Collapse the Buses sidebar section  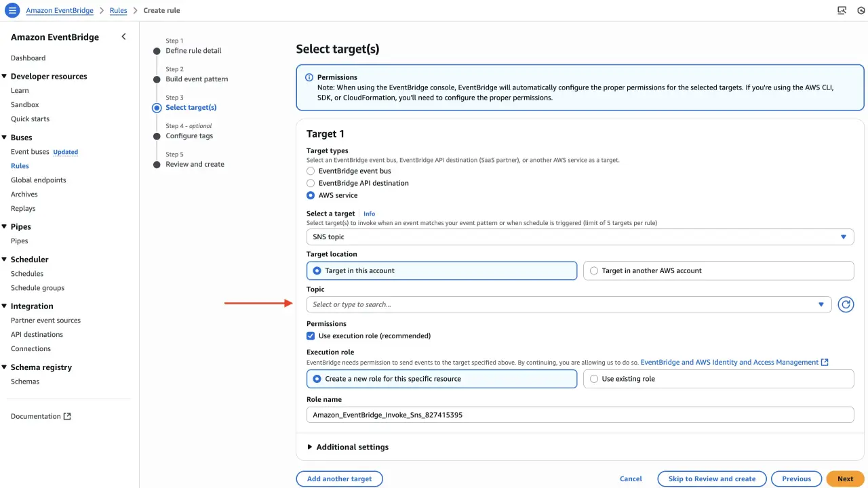(x=5, y=138)
